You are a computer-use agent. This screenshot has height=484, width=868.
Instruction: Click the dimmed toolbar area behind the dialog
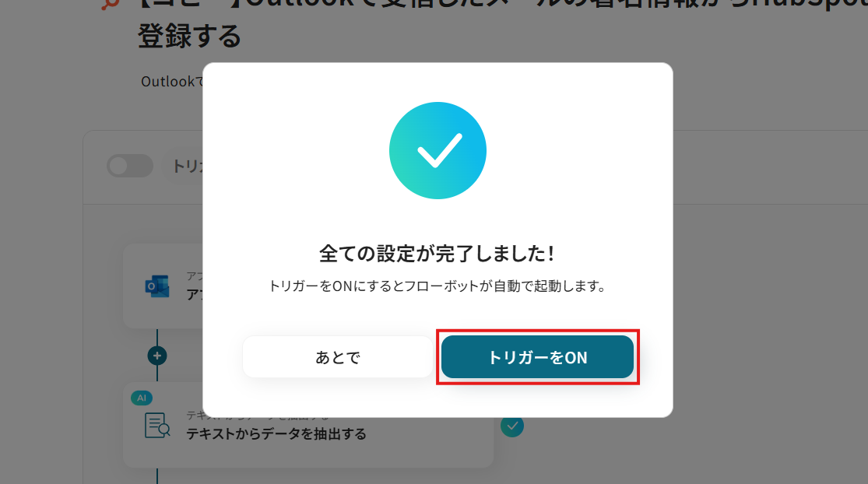[x=769, y=167]
